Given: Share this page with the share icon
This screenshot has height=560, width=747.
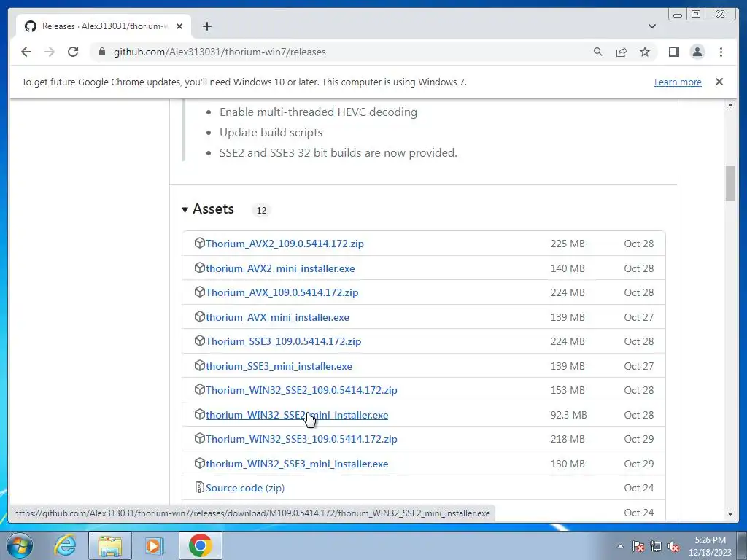Looking at the screenshot, I should (622, 52).
